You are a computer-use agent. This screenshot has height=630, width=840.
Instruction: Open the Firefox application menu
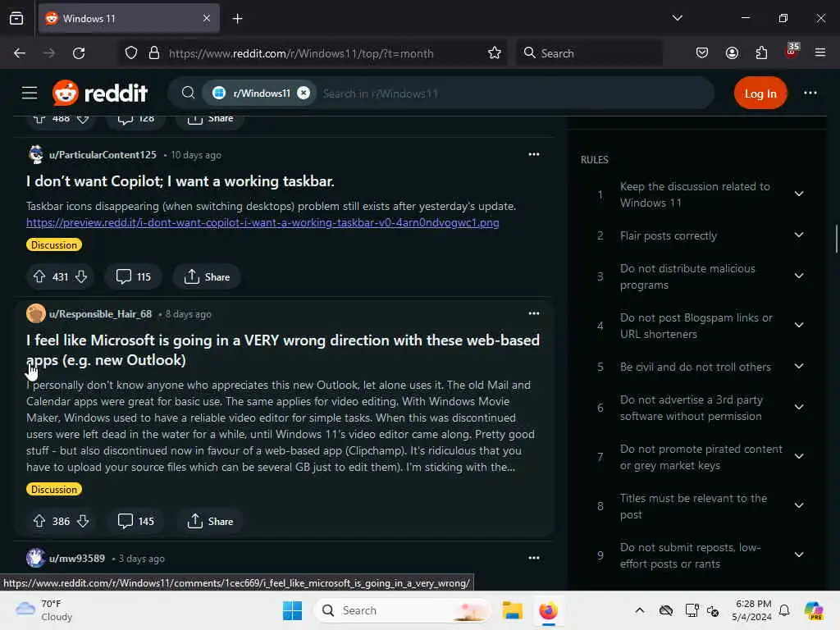(819, 53)
